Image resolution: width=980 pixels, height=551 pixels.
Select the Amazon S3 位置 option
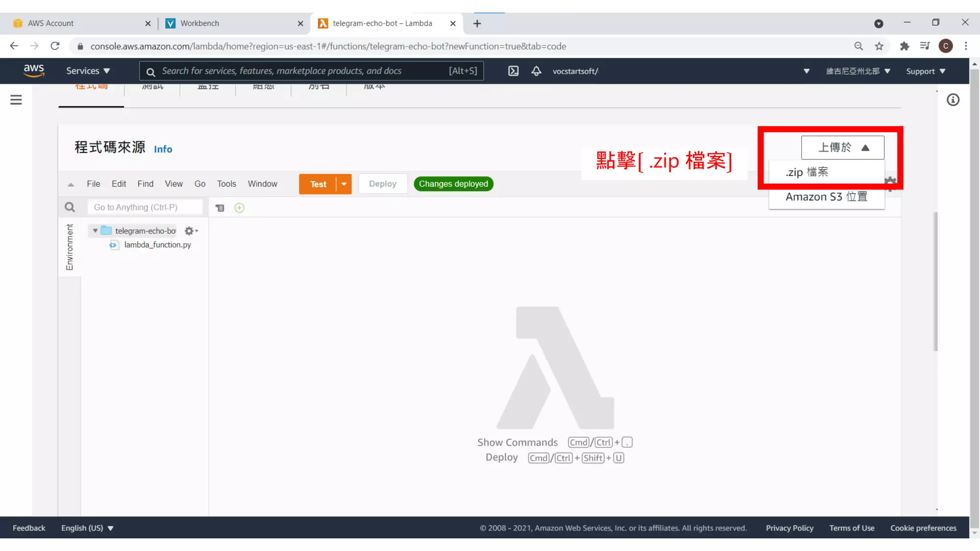[826, 197]
